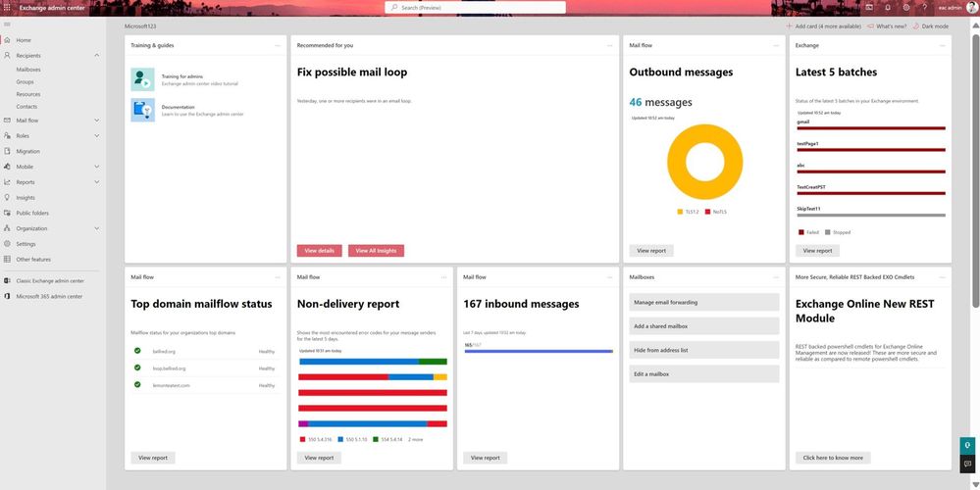Click the teal feedback icon at right edge
Screen dimensions: 980x490
pyautogui.click(x=967, y=446)
